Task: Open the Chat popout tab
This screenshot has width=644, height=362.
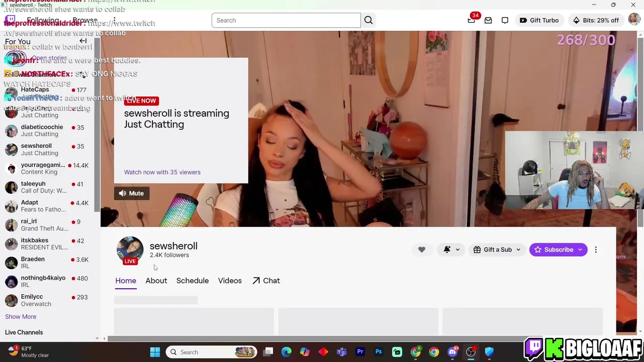Action: pyautogui.click(x=266, y=281)
